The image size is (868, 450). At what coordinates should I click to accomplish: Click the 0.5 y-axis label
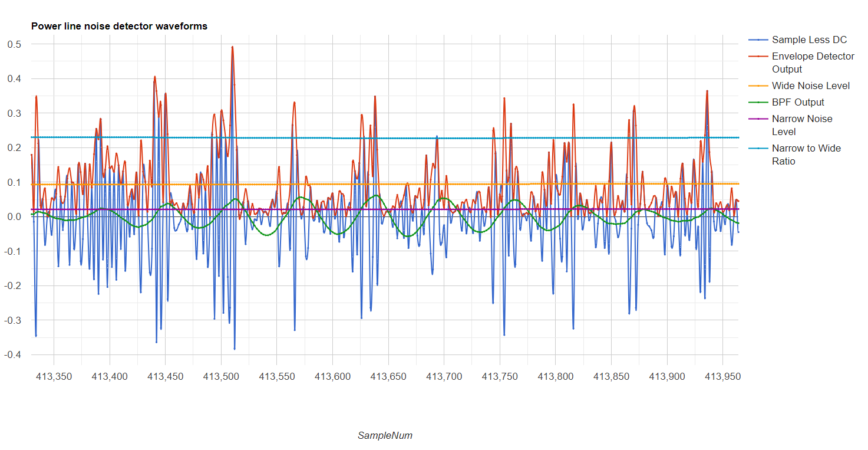[x=15, y=44]
